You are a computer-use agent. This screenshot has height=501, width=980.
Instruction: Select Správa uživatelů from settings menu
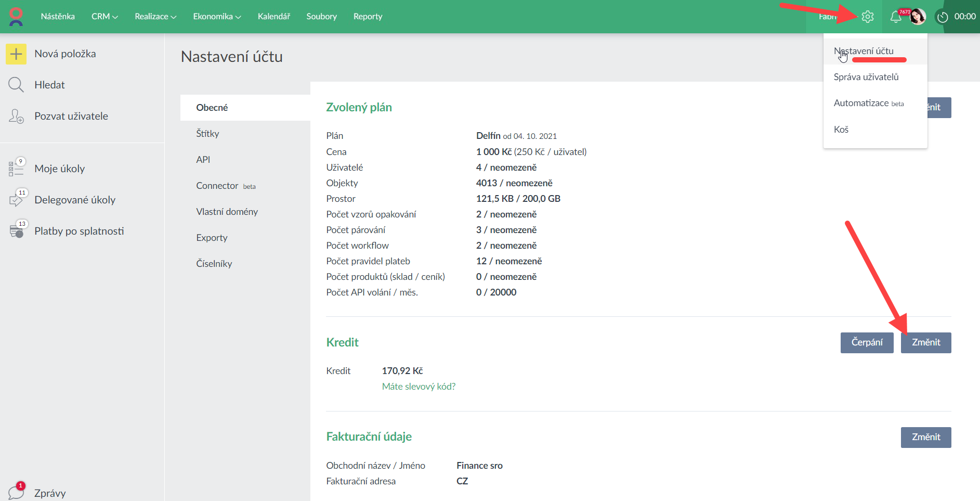866,77
